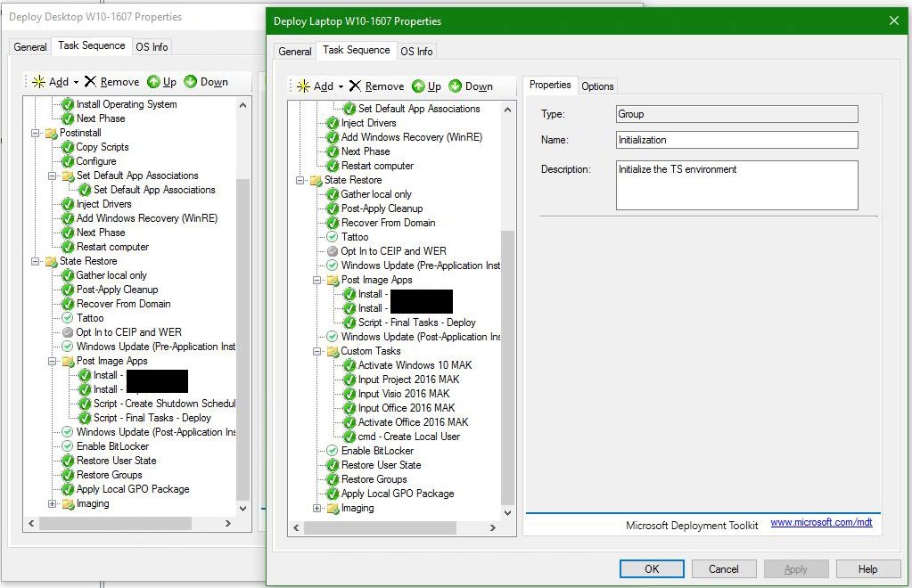
Task: Switch to OS Info tab in Laptop dialog
Action: coord(416,52)
